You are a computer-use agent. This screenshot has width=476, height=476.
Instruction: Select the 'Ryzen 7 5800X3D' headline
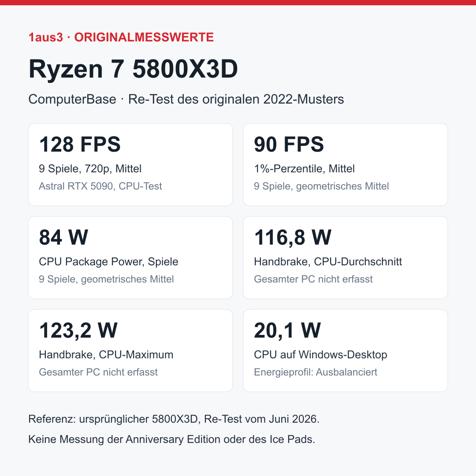pyautogui.click(x=133, y=69)
